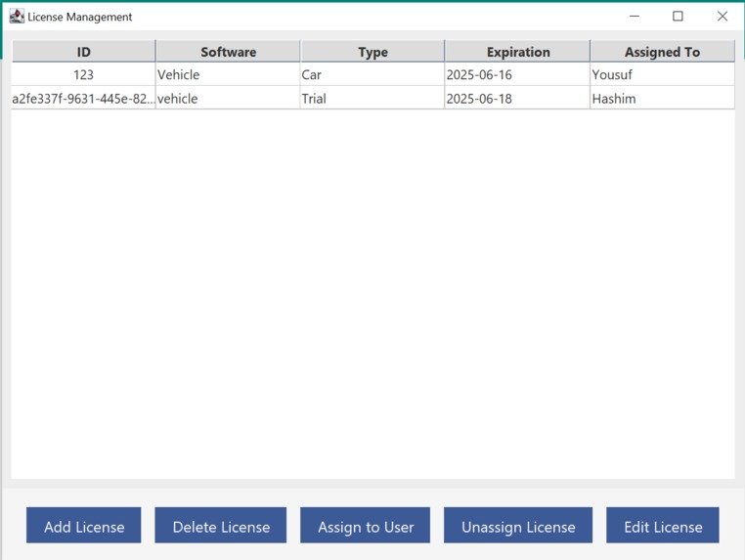This screenshot has height=560, width=745.
Task: Select the Hashim assigned cell
Action: (662, 99)
